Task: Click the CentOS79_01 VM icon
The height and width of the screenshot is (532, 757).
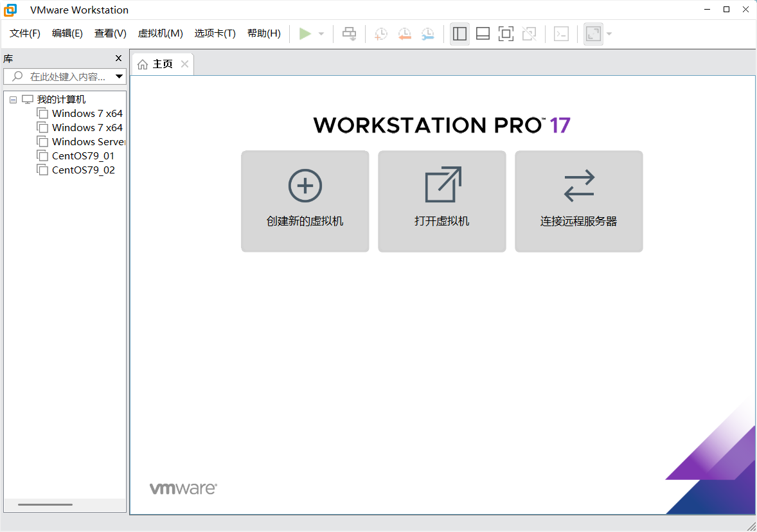Action: (x=42, y=155)
